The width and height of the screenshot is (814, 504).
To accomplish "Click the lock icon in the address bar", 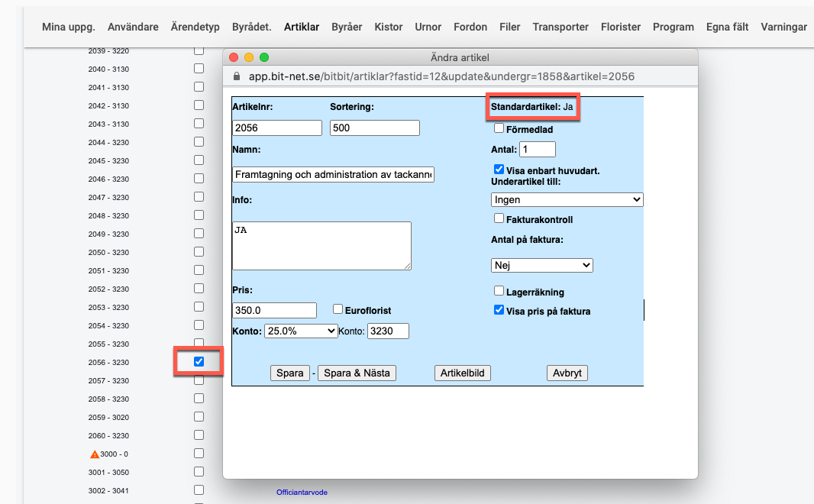I will click(237, 76).
